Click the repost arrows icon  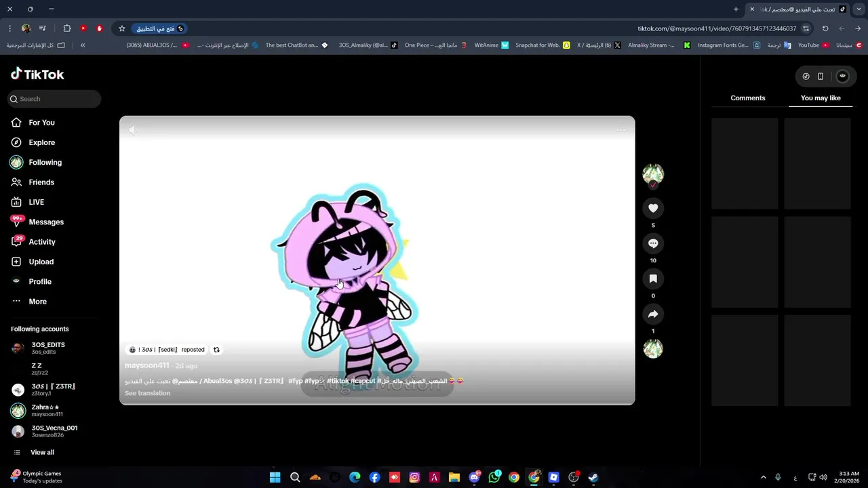(216, 350)
